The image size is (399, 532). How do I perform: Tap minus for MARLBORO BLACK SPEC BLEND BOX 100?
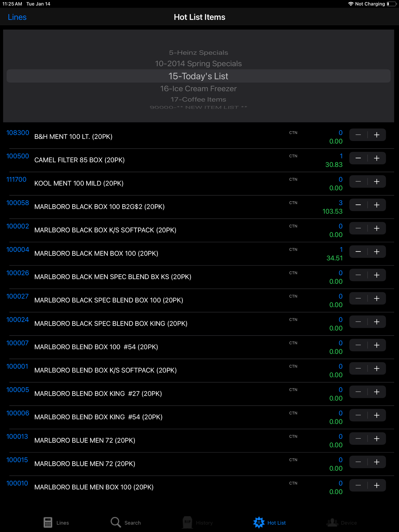tap(358, 298)
